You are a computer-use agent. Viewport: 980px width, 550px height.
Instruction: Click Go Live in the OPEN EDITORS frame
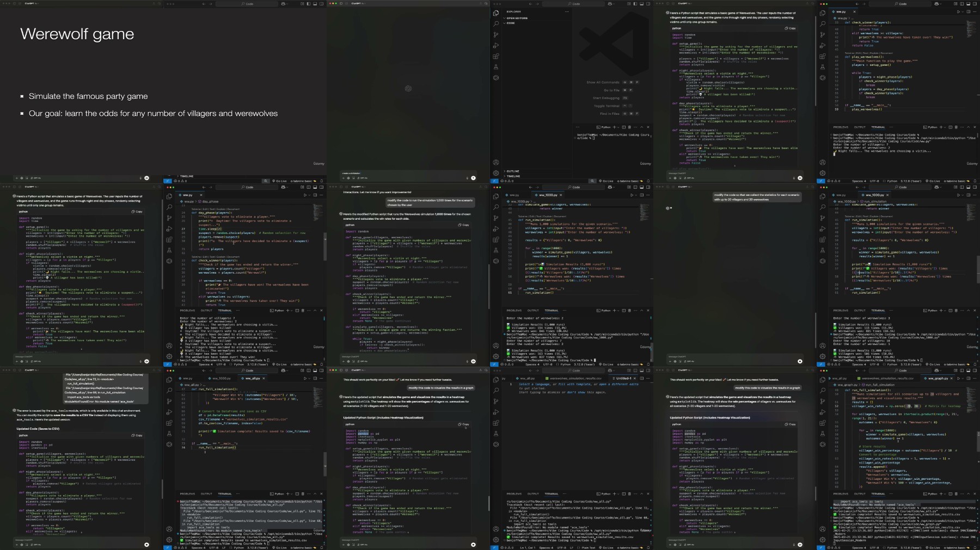click(x=606, y=181)
